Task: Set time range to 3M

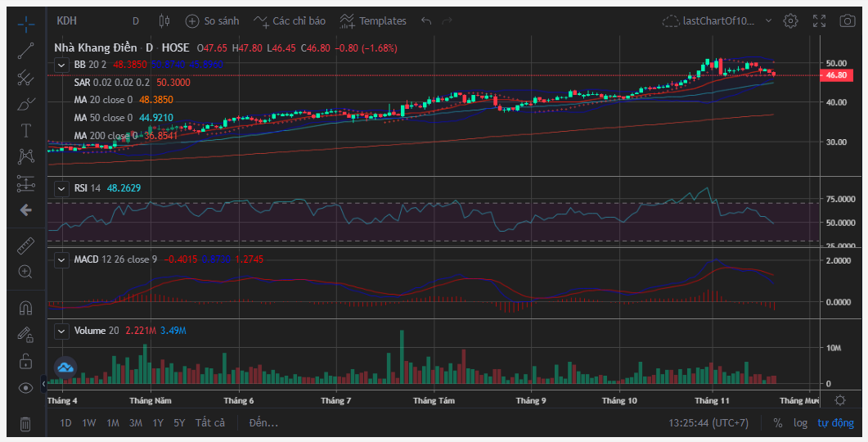Action: coord(136,423)
